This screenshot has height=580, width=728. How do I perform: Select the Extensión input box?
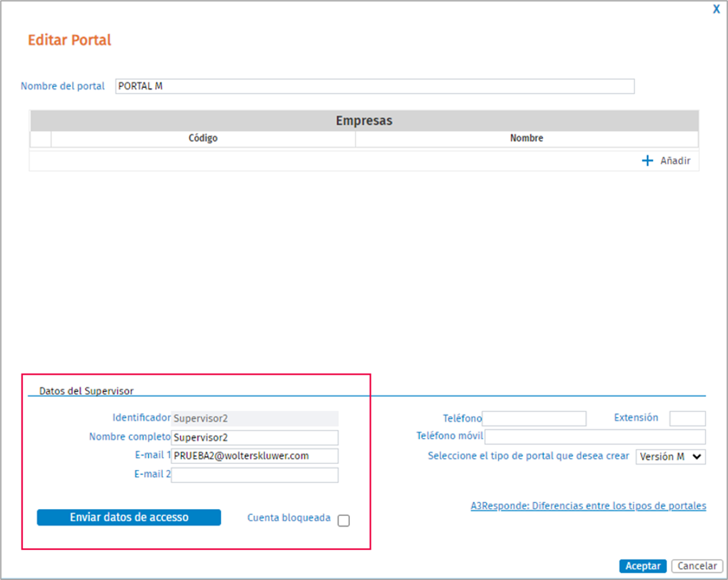click(687, 418)
